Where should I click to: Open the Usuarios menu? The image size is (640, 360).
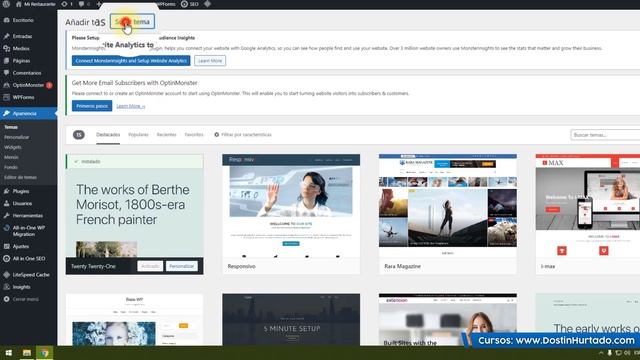(22, 203)
